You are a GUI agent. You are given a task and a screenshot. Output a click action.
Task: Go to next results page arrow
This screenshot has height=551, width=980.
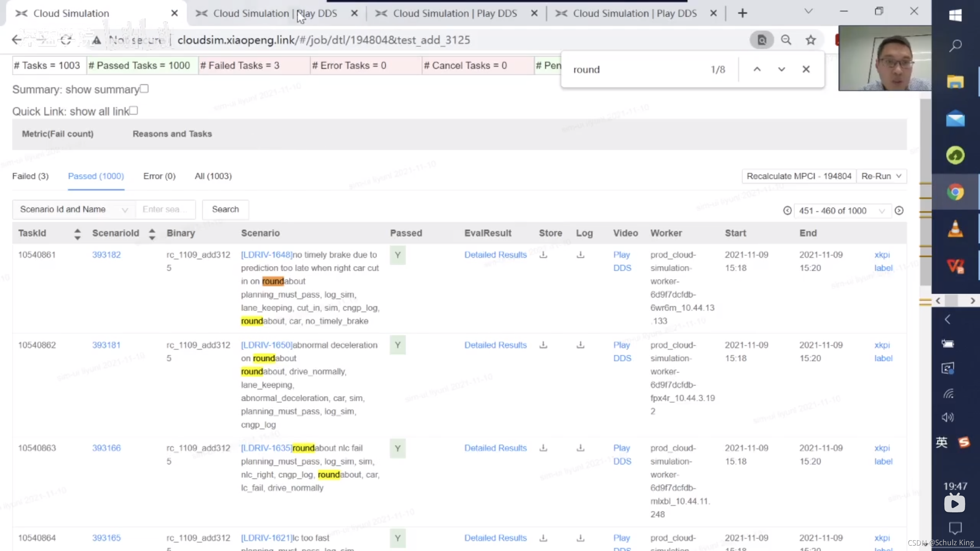tap(899, 210)
